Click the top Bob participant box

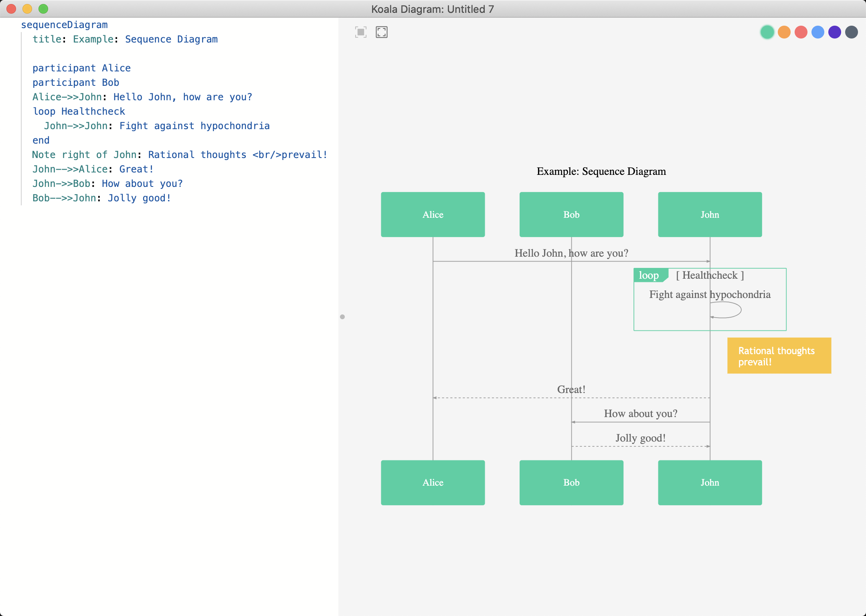[571, 215]
